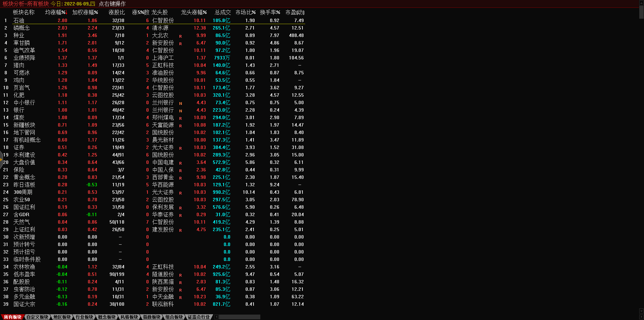The width and height of the screenshot is (644, 320).
Task: Open the 证监会行业 tab
Action: tap(199, 317)
